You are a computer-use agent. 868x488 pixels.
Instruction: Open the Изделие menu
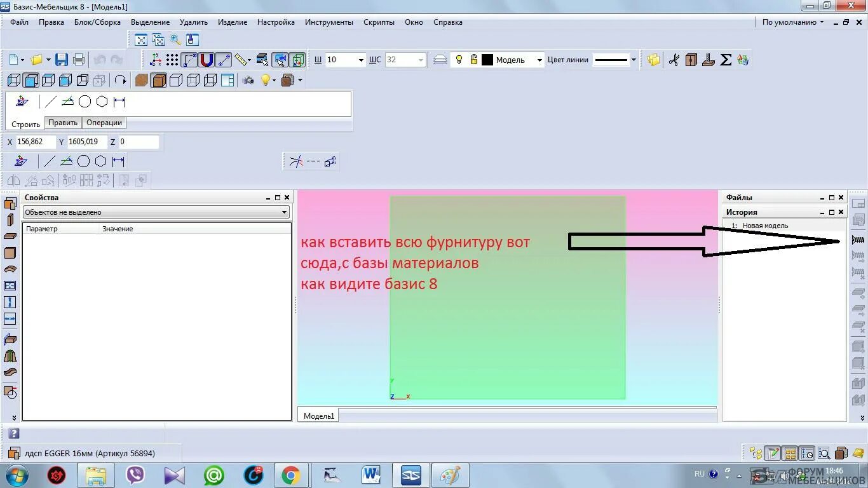(233, 22)
